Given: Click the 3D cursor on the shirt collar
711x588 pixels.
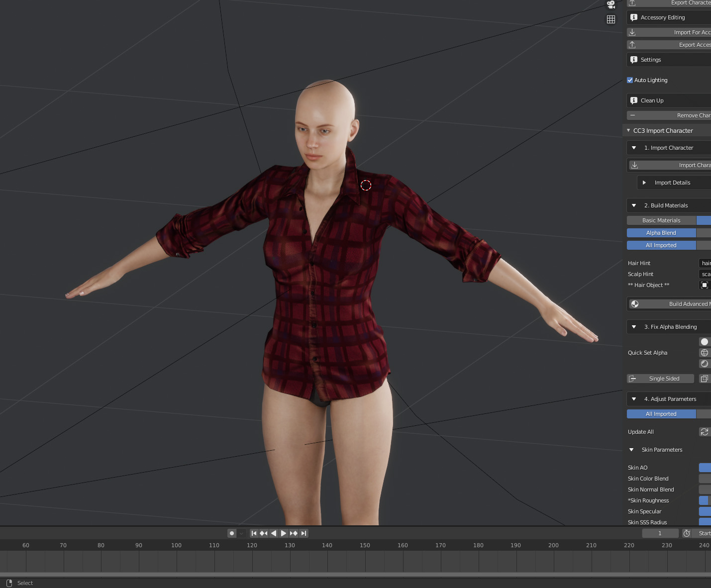Looking at the screenshot, I should click(366, 185).
